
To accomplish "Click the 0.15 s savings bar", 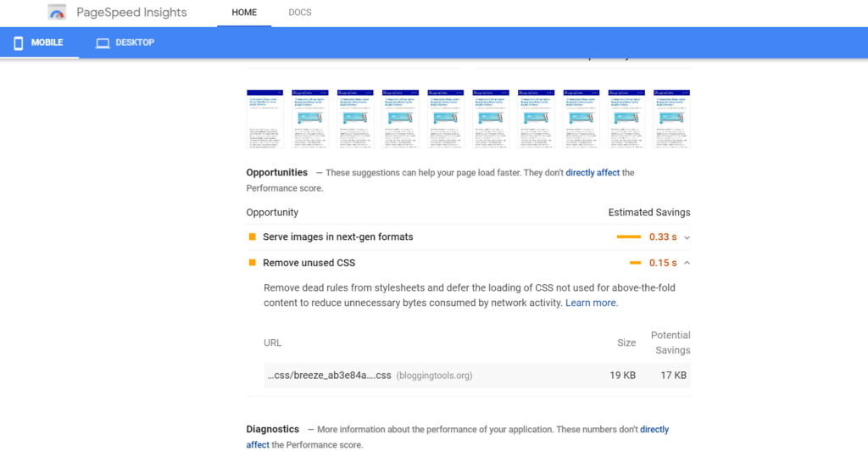I will (x=635, y=263).
